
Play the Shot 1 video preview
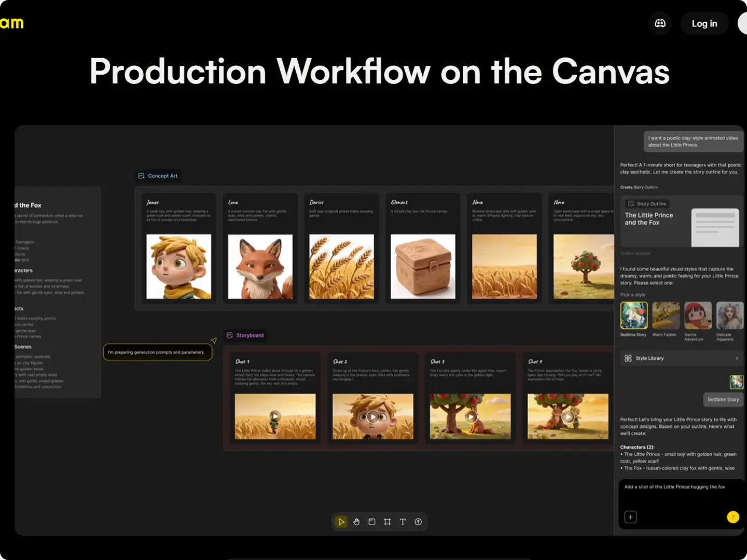[274, 416]
